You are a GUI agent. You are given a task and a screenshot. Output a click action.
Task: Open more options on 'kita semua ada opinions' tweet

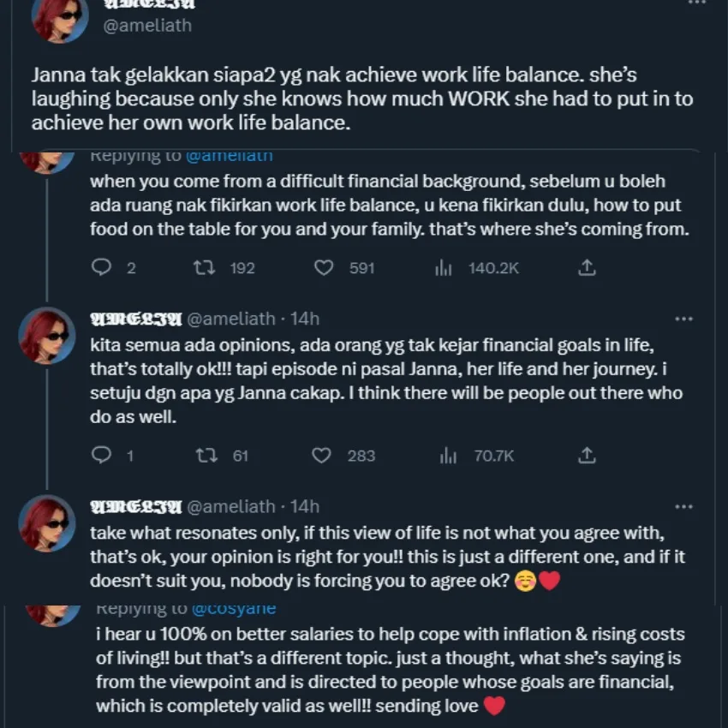point(683,319)
